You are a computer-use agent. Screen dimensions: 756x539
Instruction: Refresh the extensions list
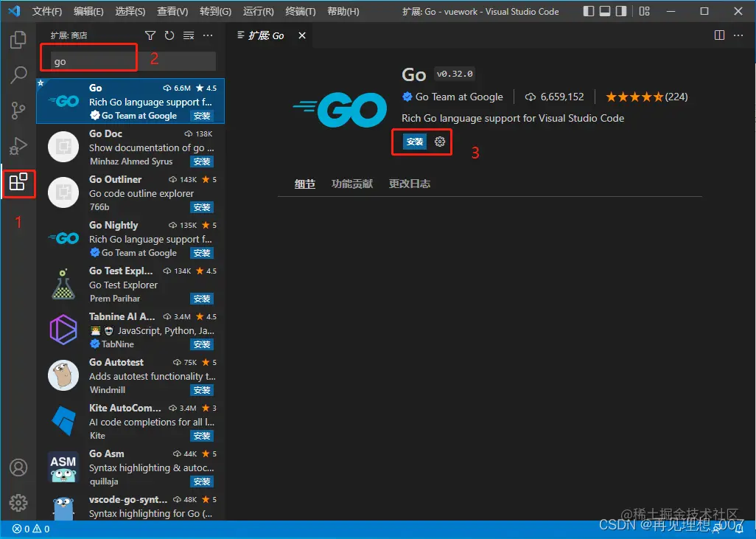[x=169, y=35]
